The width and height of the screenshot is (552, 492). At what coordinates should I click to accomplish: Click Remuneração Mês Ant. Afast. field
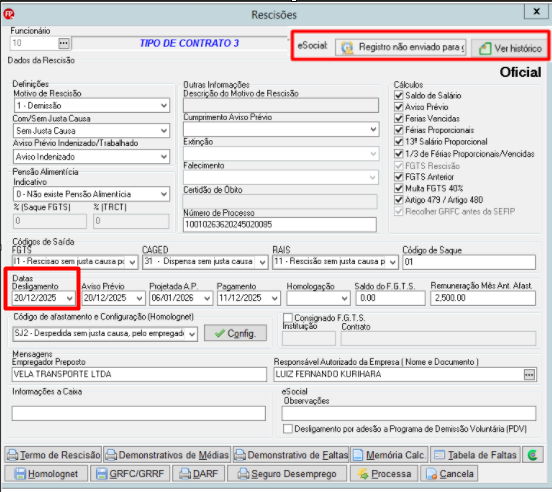pos(483,298)
